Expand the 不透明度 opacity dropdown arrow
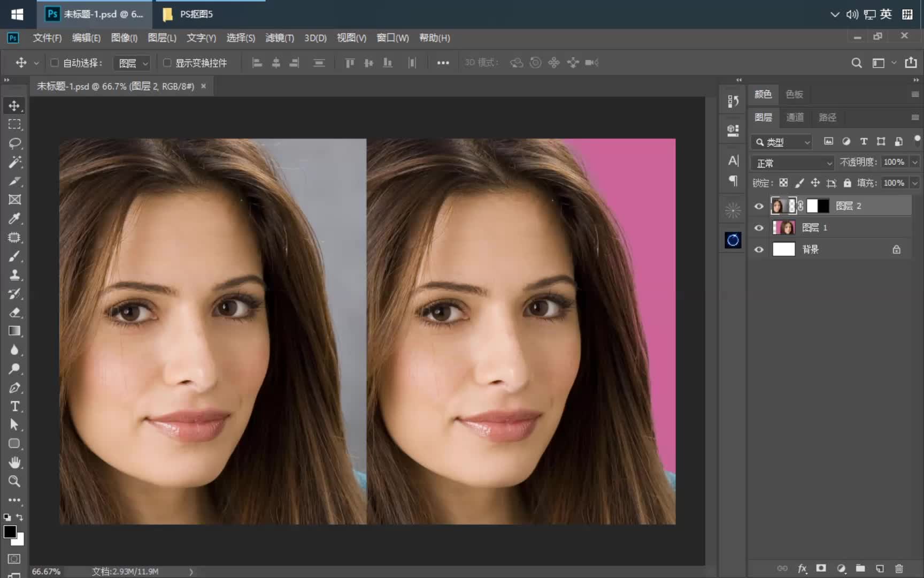This screenshot has height=578, width=924. pos(915,162)
